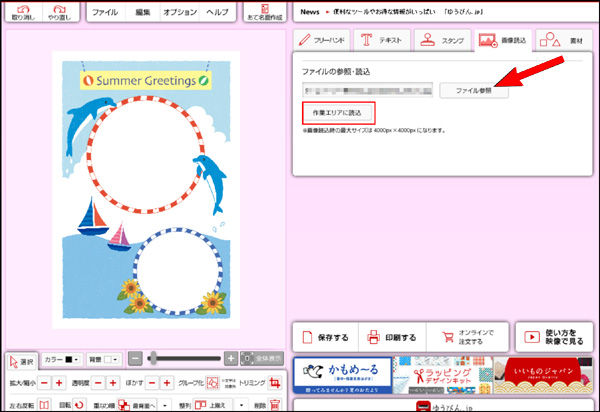This screenshot has width=600, height=412.
Task: Open the 背景 color dropdown
Action: pyautogui.click(x=104, y=360)
